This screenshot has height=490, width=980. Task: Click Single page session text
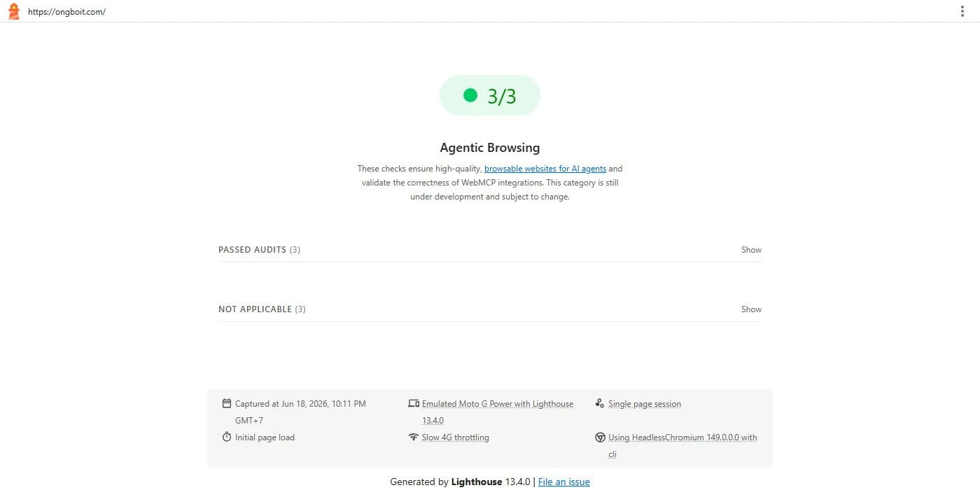click(645, 404)
